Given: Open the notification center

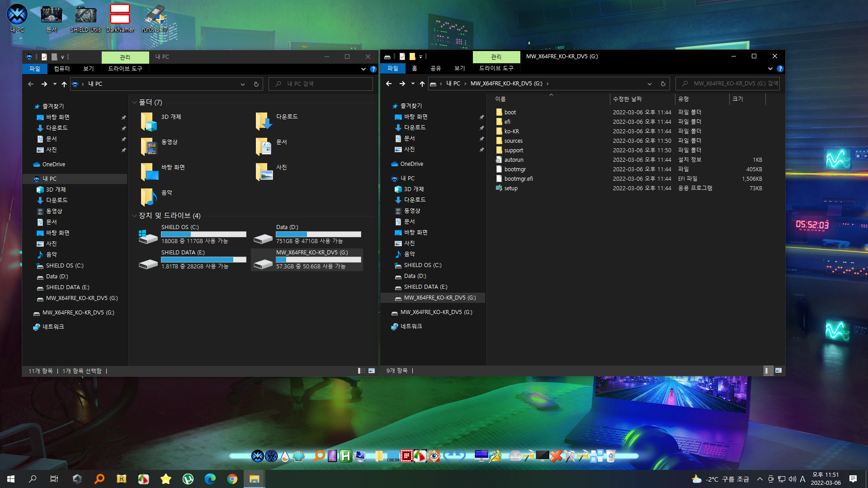Looking at the screenshot, I should coord(853,479).
